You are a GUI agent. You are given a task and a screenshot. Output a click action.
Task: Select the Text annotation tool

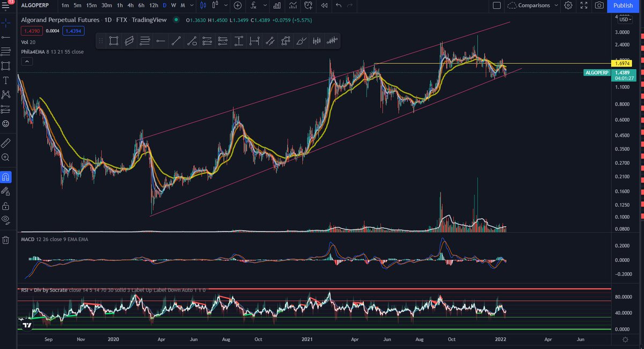(x=6, y=80)
